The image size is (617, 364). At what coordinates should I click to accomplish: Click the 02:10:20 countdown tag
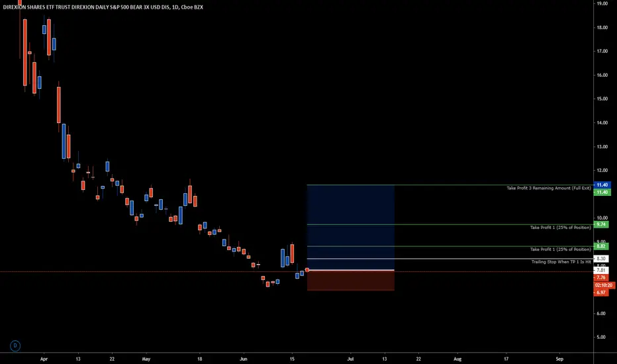coord(603,285)
